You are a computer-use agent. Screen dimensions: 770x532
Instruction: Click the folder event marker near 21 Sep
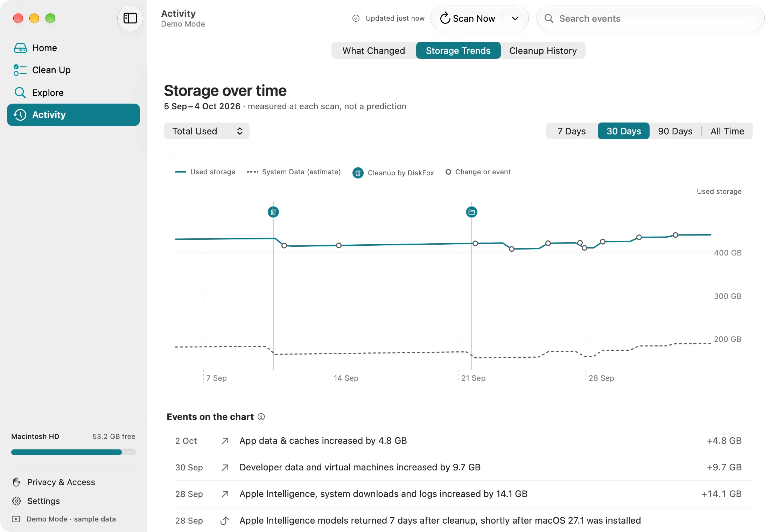click(x=472, y=212)
